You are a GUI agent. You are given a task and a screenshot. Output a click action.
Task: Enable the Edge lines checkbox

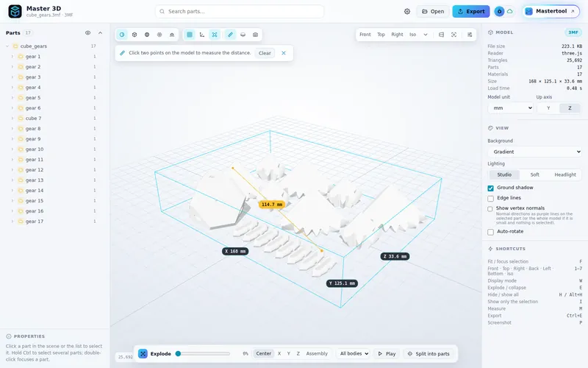click(x=490, y=198)
